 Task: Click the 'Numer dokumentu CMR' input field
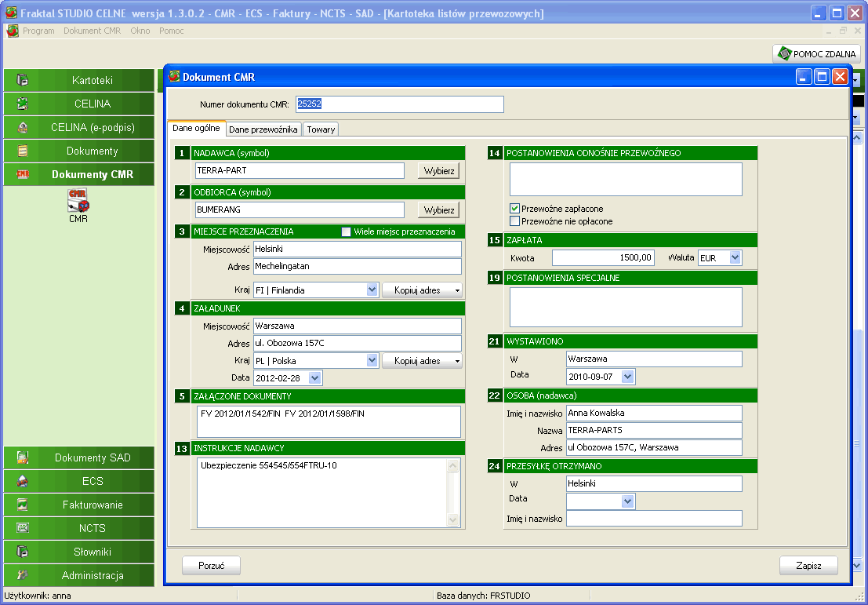(400, 104)
